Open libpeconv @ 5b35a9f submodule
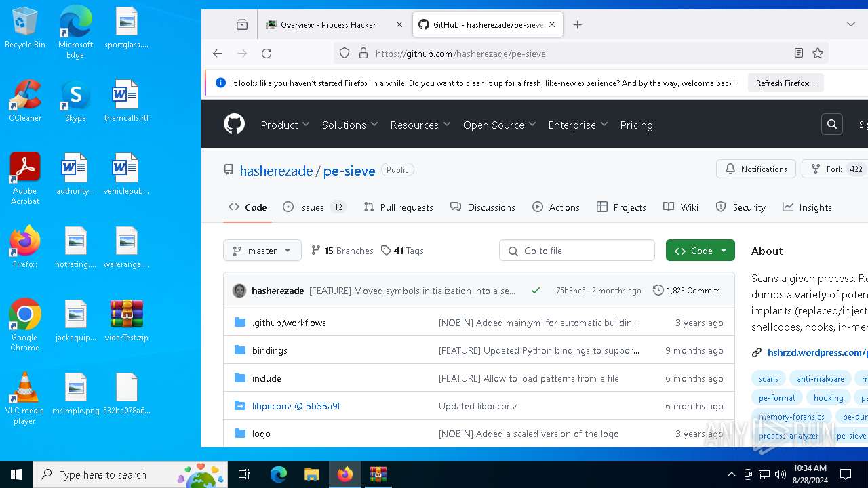This screenshot has width=868, height=488. click(296, 406)
